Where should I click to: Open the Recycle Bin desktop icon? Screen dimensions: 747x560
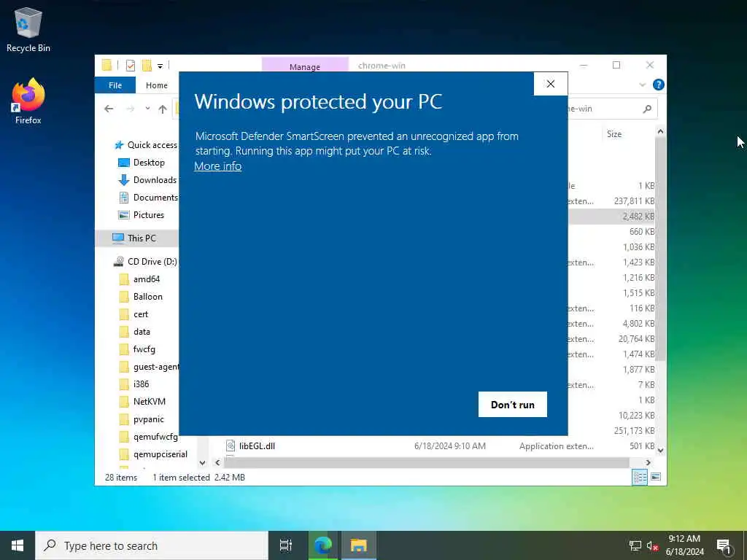[28, 30]
